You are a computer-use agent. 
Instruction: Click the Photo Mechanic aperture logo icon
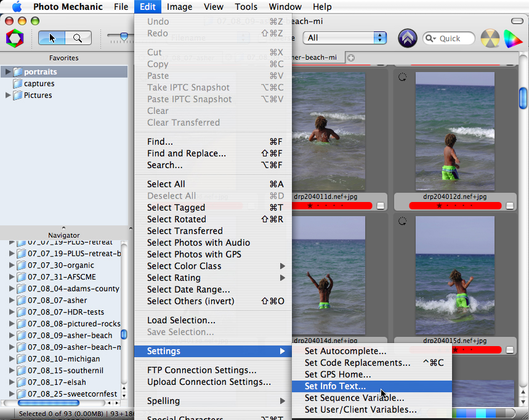(15, 38)
